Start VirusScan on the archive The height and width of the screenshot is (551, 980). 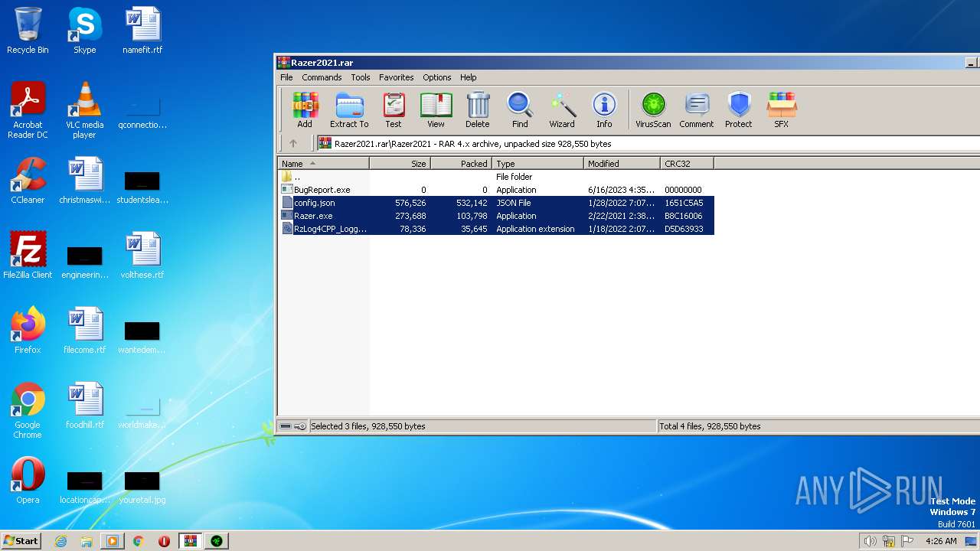tap(653, 109)
